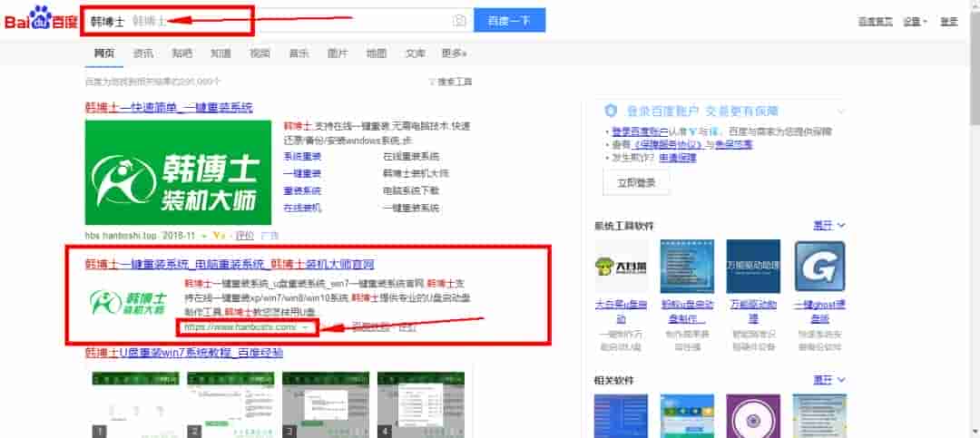Open the 《保障服务协议》 link
Viewport: 980px width, 438px height.
(x=668, y=144)
